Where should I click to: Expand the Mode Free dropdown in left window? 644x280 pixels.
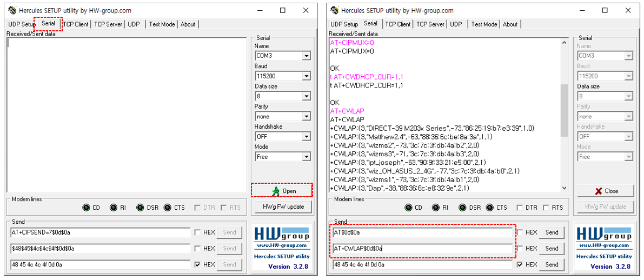(x=306, y=157)
